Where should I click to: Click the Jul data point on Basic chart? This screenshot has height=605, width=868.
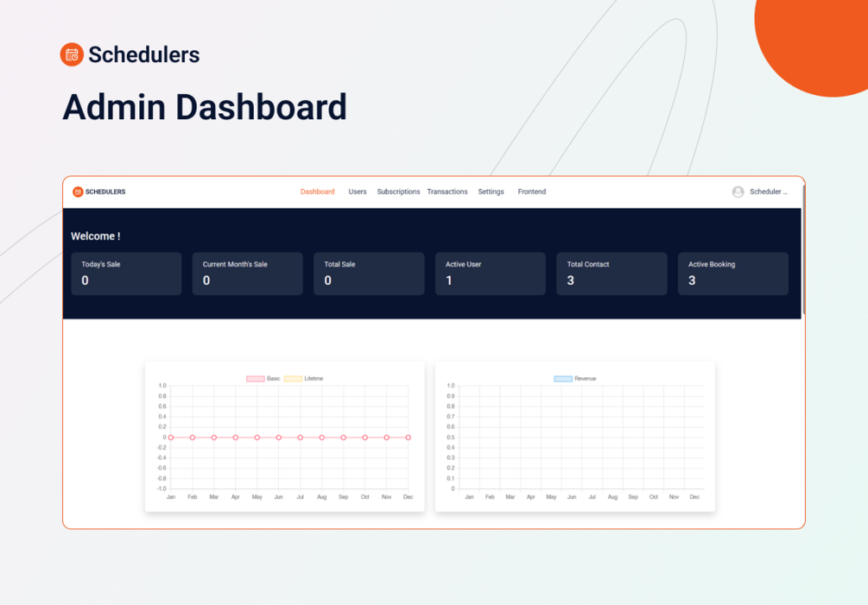300,438
